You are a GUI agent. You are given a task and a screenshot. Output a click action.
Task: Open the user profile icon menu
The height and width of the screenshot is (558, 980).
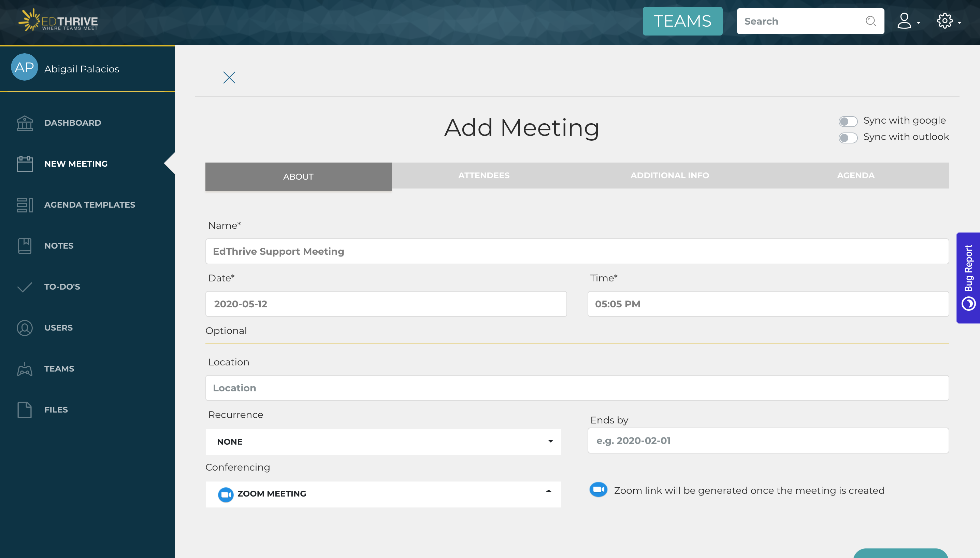pos(904,21)
